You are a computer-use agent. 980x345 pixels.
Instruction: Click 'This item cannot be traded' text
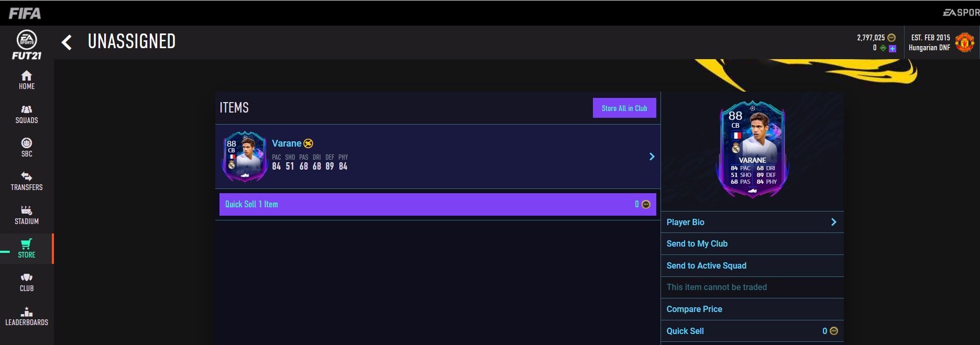click(717, 287)
